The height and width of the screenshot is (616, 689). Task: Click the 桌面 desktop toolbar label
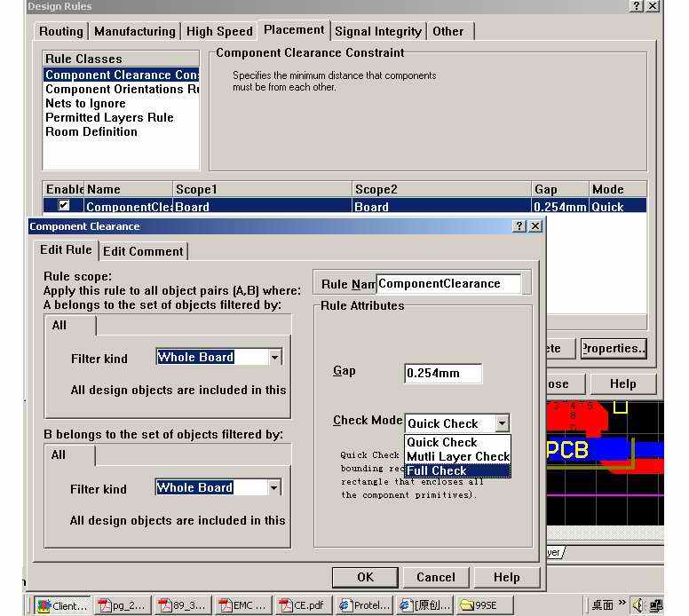602,605
